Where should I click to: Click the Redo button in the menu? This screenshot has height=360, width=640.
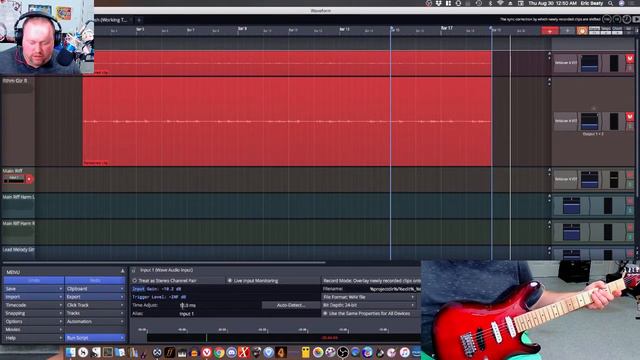pos(95,280)
